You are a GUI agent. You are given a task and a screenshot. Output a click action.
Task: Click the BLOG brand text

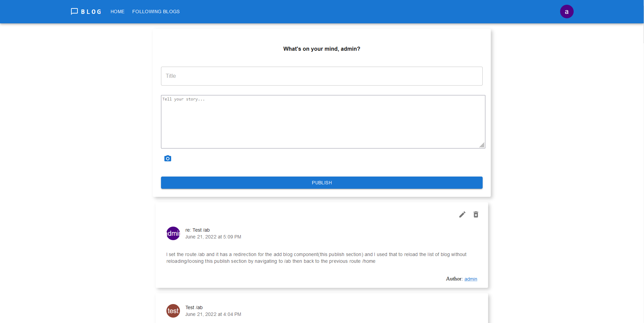pyautogui.click(x=91, y=12)
